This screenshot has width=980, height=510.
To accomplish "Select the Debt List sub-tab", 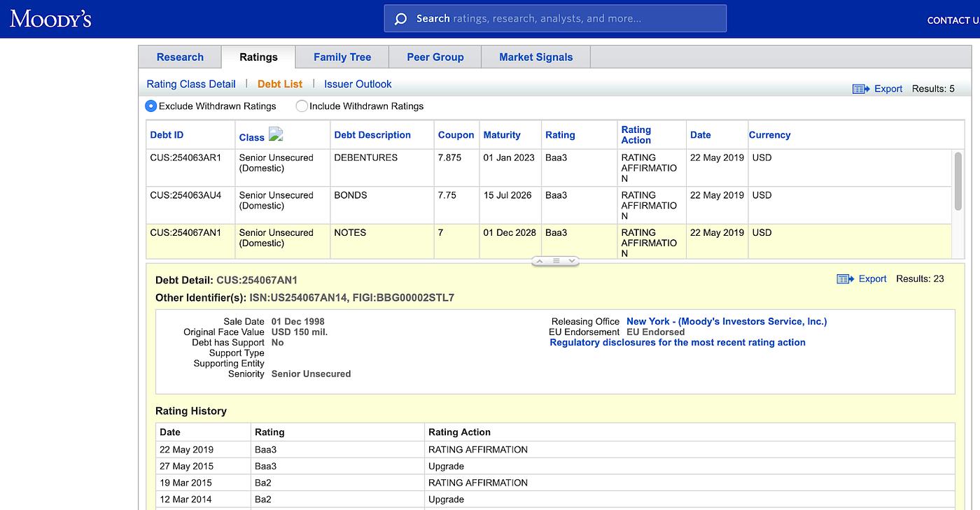I will pyautogui.click(x=280, y=84).
